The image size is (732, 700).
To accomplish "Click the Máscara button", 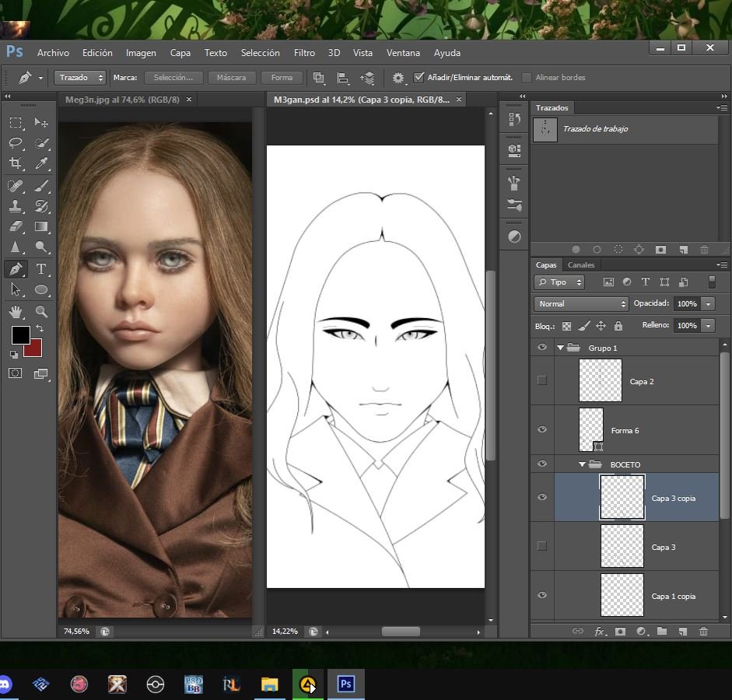I will pyautogui.click(x=232, y=78).
